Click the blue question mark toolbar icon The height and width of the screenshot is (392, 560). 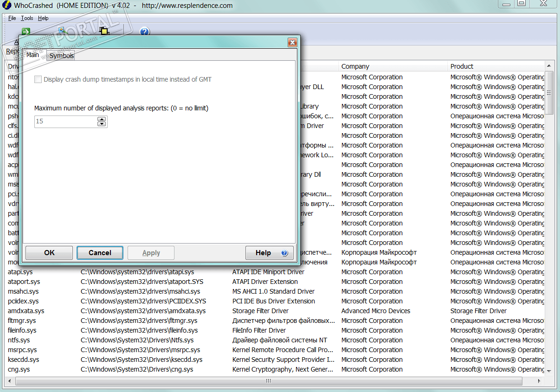(x=144, y=32)
